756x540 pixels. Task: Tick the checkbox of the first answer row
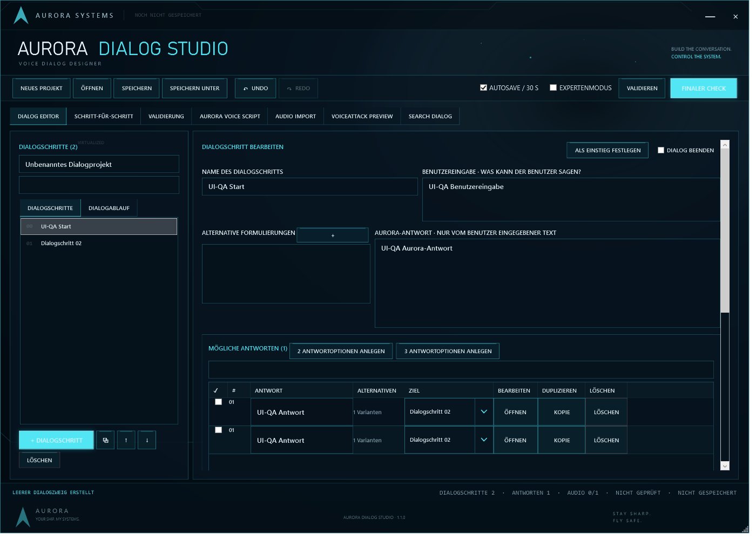(218, 402)
